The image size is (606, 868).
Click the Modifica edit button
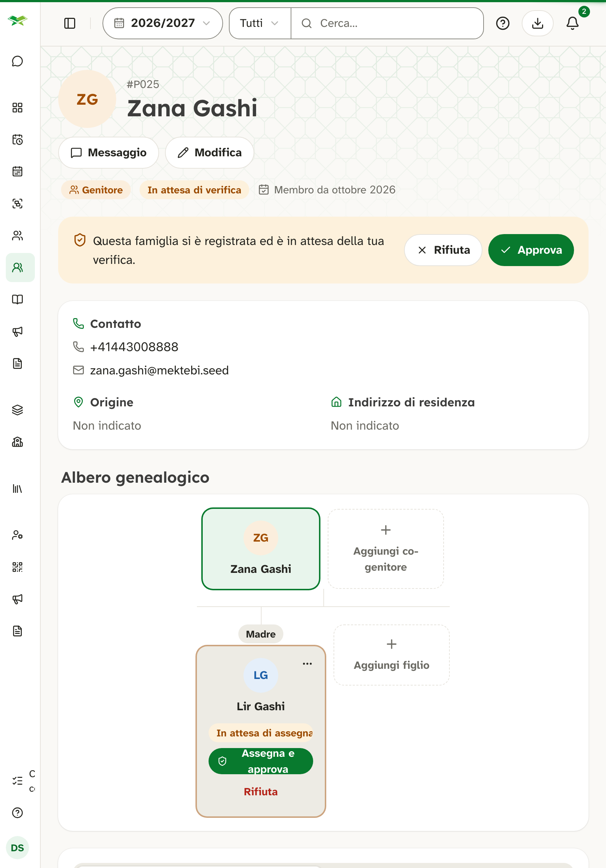click(209, 152)
